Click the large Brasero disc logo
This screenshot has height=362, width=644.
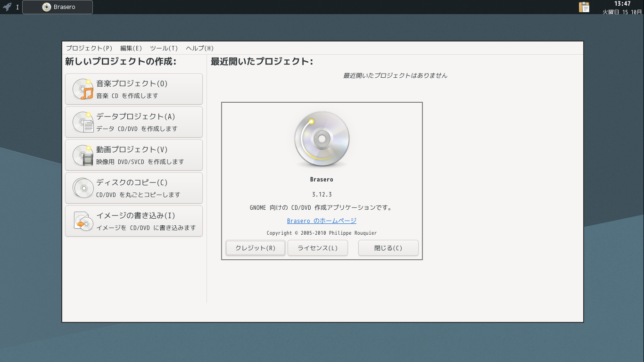point(322,140)
